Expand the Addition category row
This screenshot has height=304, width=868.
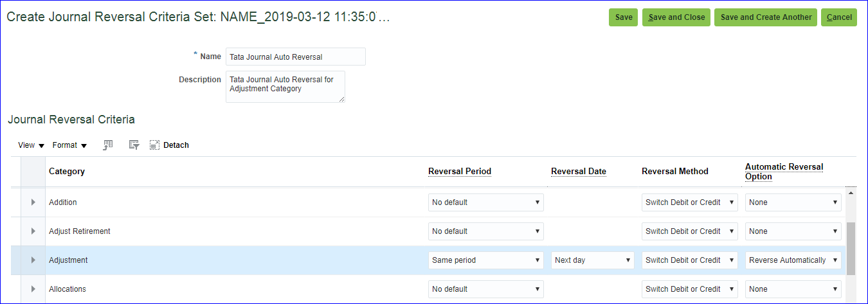33,202
